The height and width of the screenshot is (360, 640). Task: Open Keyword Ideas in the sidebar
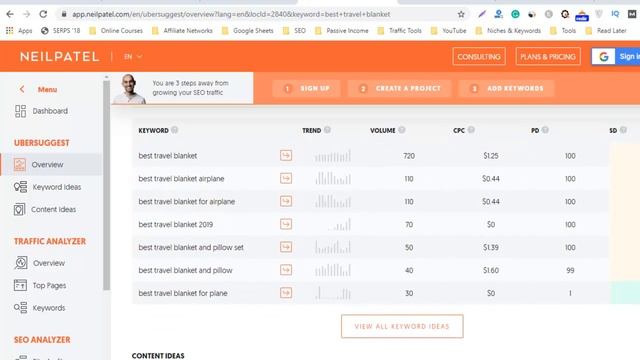tap(48, 187)
